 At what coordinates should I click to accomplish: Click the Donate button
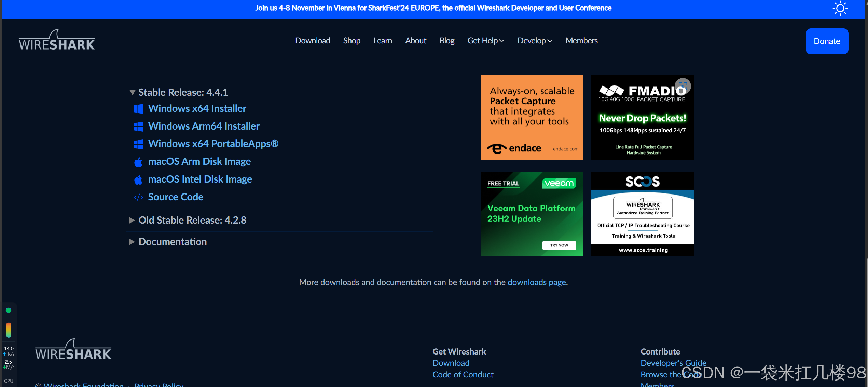[827, 41]
